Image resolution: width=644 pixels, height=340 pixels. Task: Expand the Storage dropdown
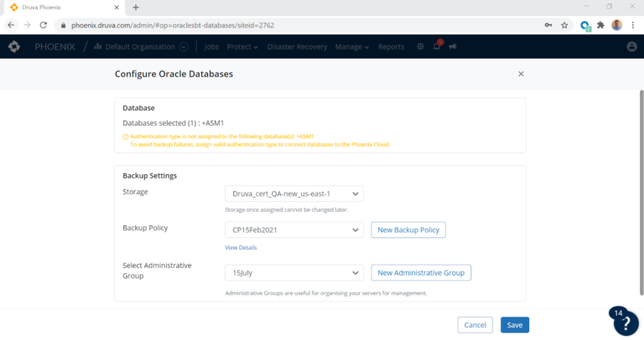tap(293, 193)
